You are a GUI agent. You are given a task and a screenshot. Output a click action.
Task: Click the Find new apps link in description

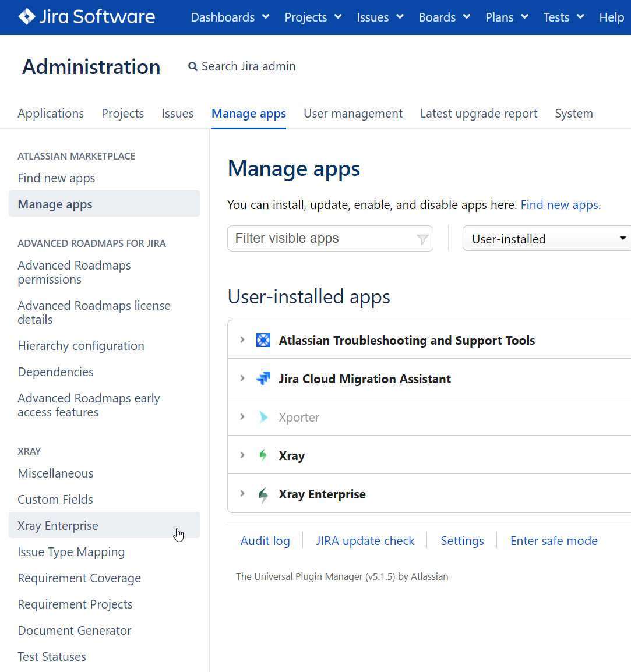(x=561, y=205)
